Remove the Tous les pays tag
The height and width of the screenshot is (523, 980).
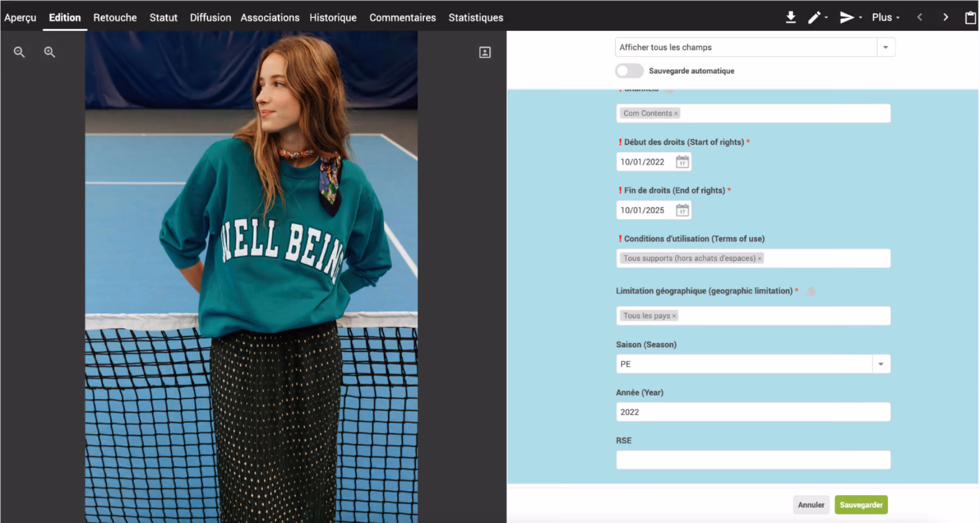(674, 316)
